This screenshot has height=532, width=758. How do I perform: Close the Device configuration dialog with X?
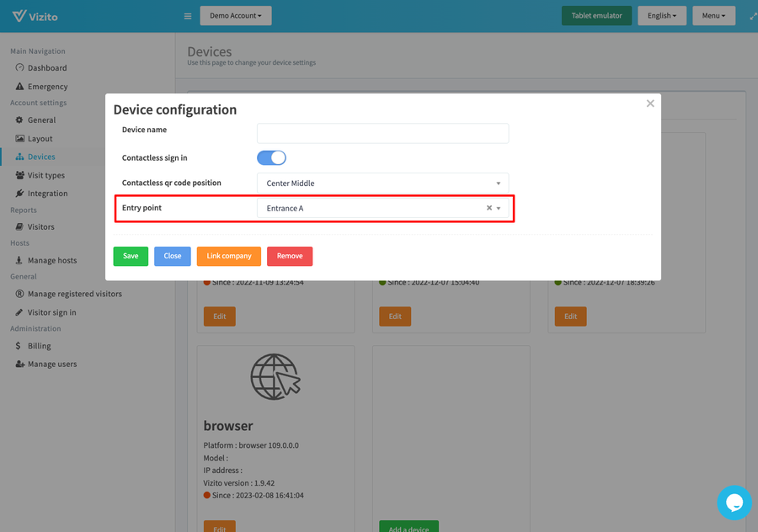[649, 104]
